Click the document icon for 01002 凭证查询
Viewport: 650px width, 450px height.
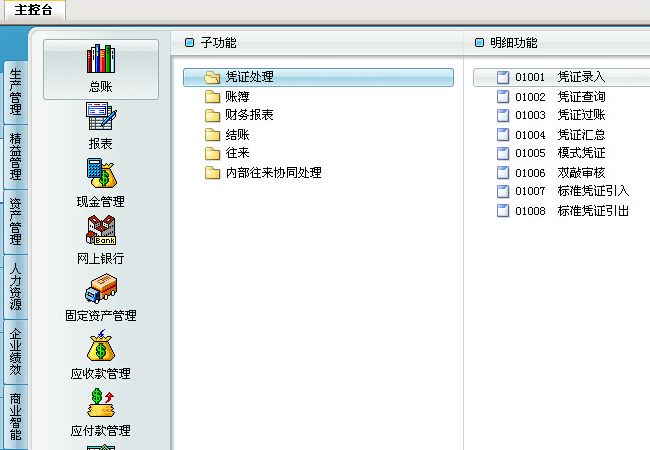503,97
